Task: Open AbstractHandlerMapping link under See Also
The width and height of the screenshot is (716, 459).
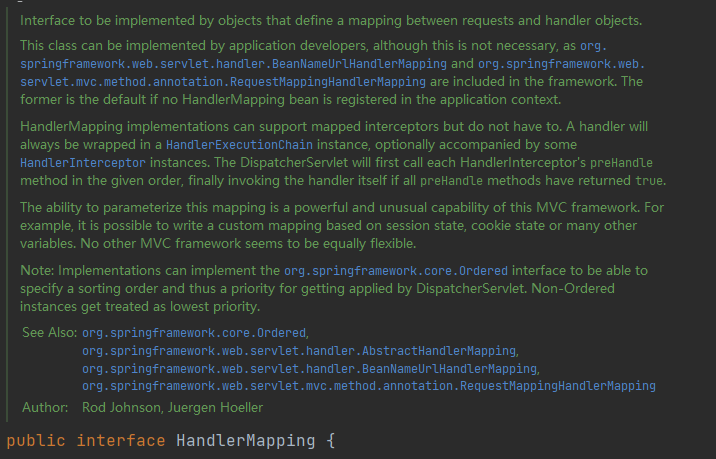Action: [x=299, y=351]
